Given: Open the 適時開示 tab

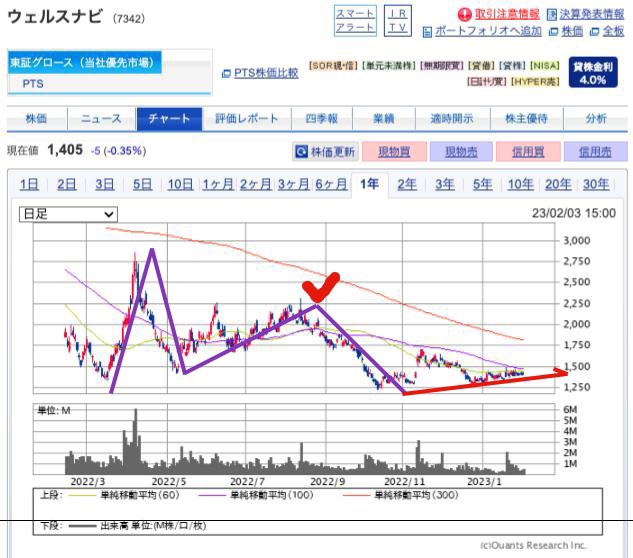Looking at the screenshot, I should pyautogui.click(x=453, y=119).
